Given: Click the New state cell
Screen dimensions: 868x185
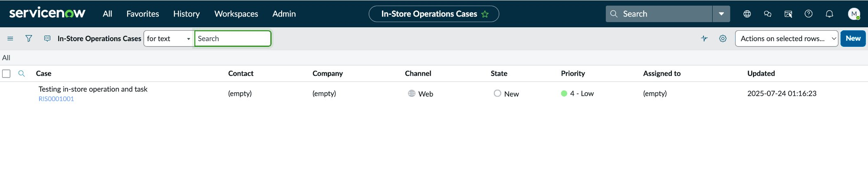Looking at the screenshot, I should click(506, 94).
